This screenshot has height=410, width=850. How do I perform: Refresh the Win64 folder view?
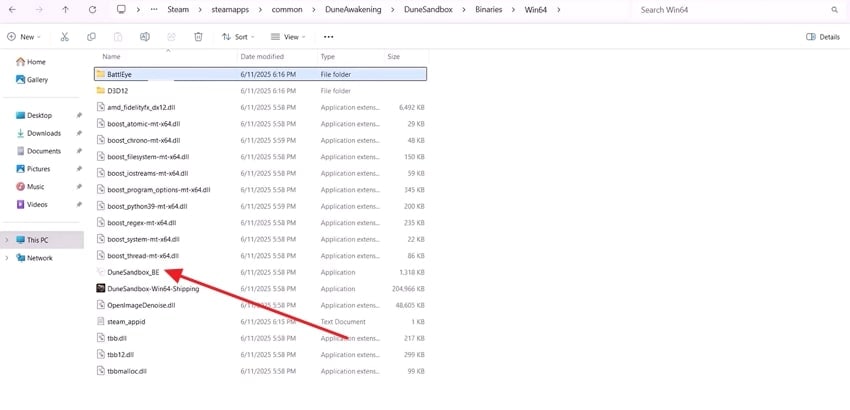point(92,10)
